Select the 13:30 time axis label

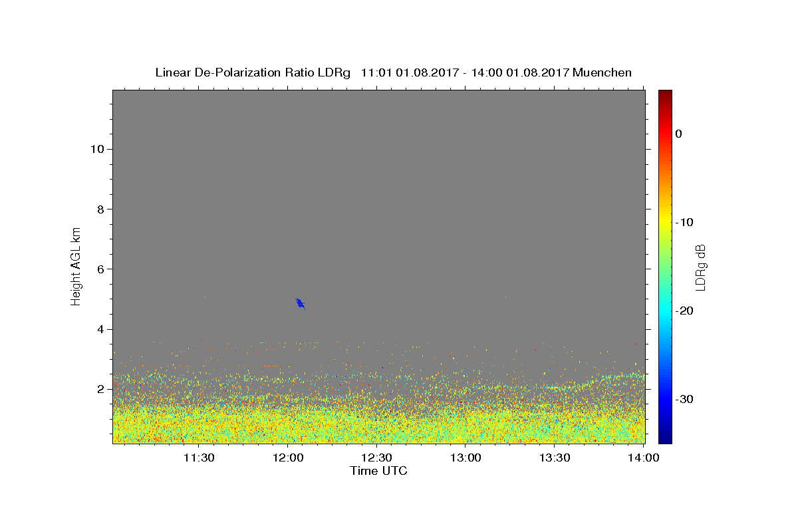point(554,458)
